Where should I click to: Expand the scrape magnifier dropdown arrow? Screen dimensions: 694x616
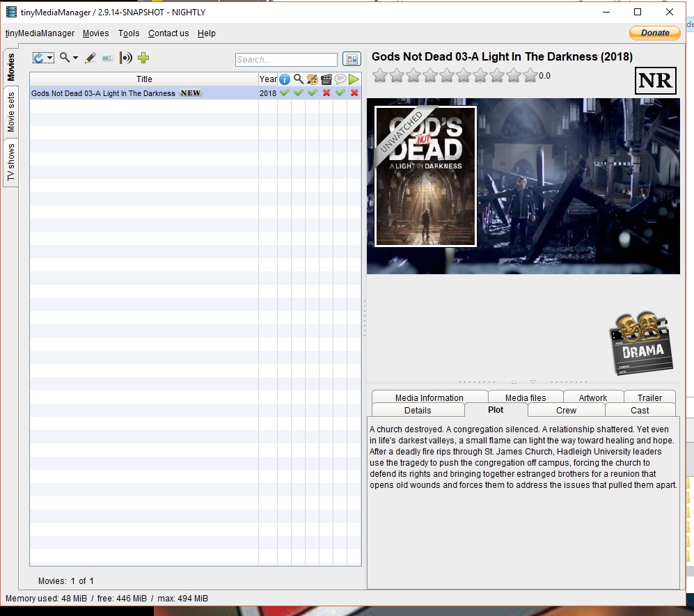(x=75, y=58)
